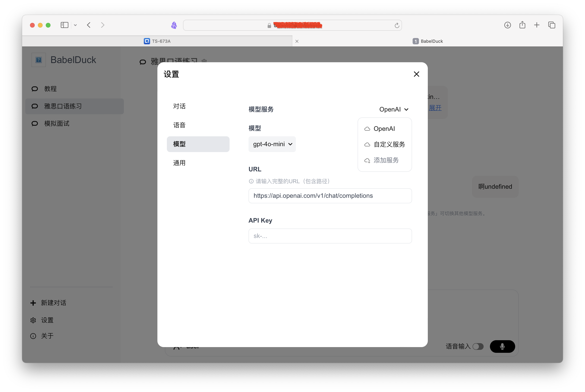The width and height of the screenshot is (585, 392).
Task: Close the tab using its small x button
Action: pyautogui.click(x=297, y=41)
